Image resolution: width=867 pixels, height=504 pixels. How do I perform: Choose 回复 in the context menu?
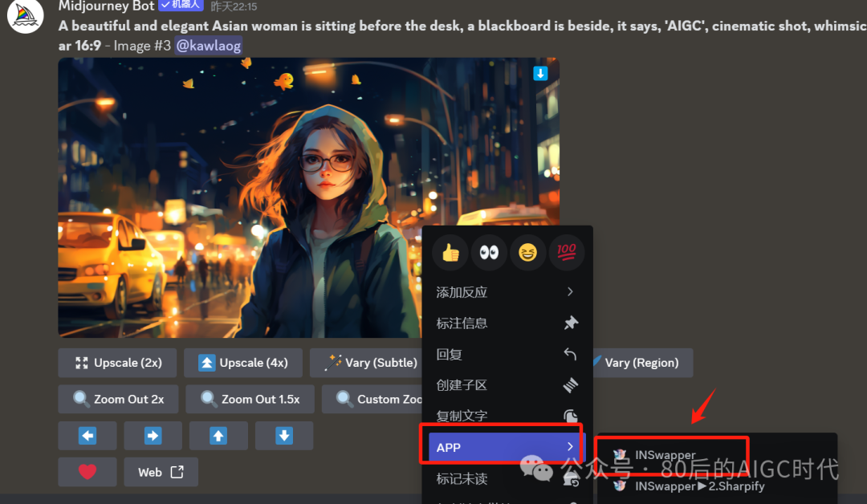(506, 354)
